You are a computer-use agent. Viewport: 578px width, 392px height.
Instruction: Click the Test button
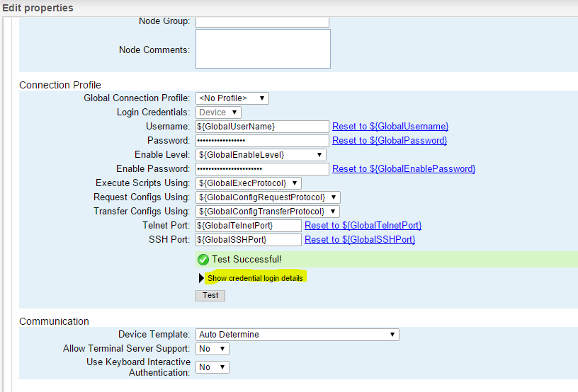point(210,295)
